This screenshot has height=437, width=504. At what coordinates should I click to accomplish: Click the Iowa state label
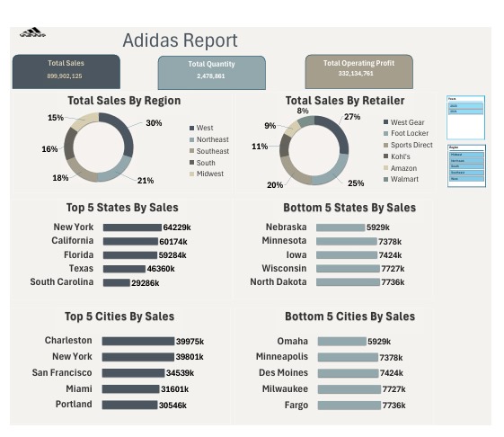click(296, 254)
